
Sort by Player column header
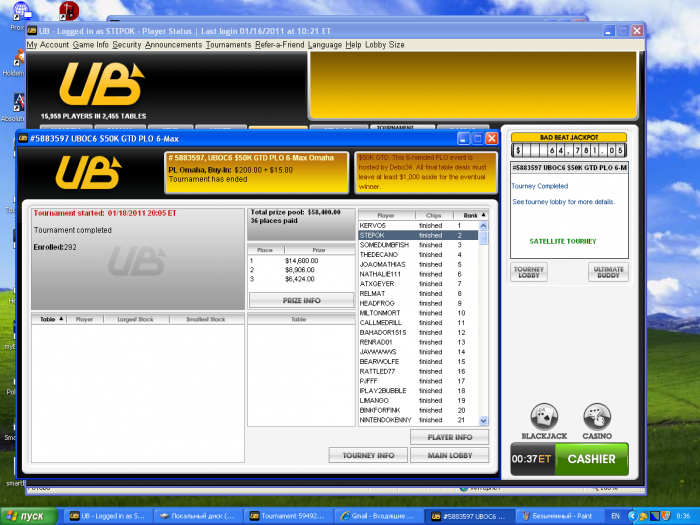point(386,215)
